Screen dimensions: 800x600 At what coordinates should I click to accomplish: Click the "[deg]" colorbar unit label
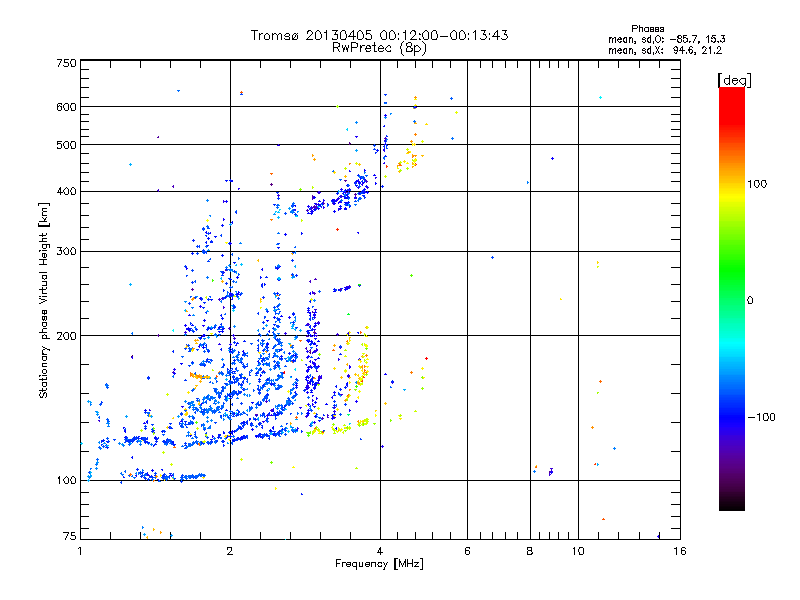(734, 80)
